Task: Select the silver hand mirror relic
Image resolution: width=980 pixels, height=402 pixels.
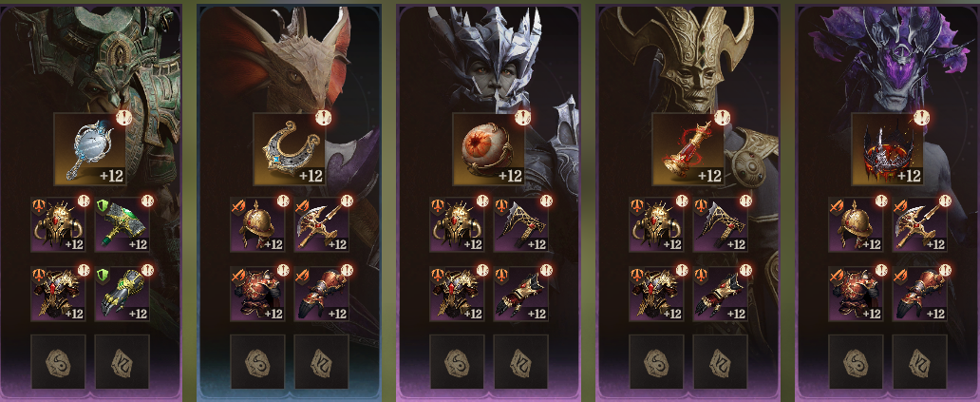Action: pos(89,149)
